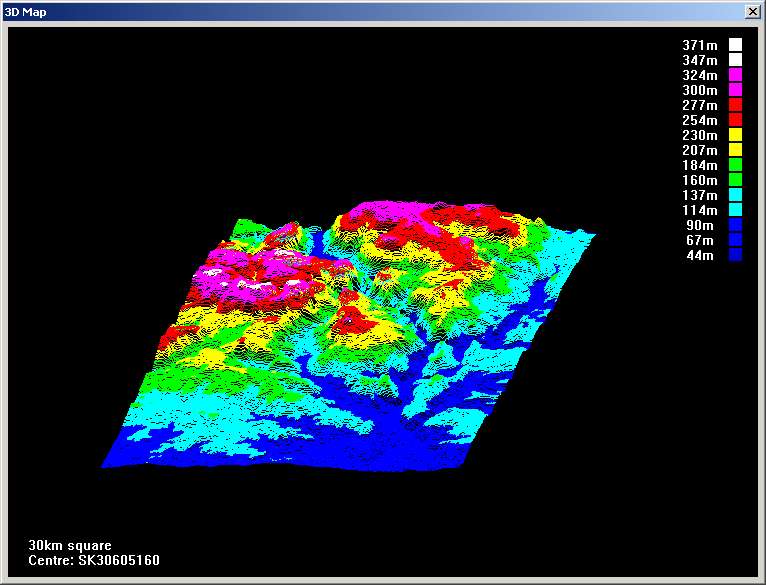The image size is (766, 585).
Task: Click the '67m' legend label
Action: [700, 240]
